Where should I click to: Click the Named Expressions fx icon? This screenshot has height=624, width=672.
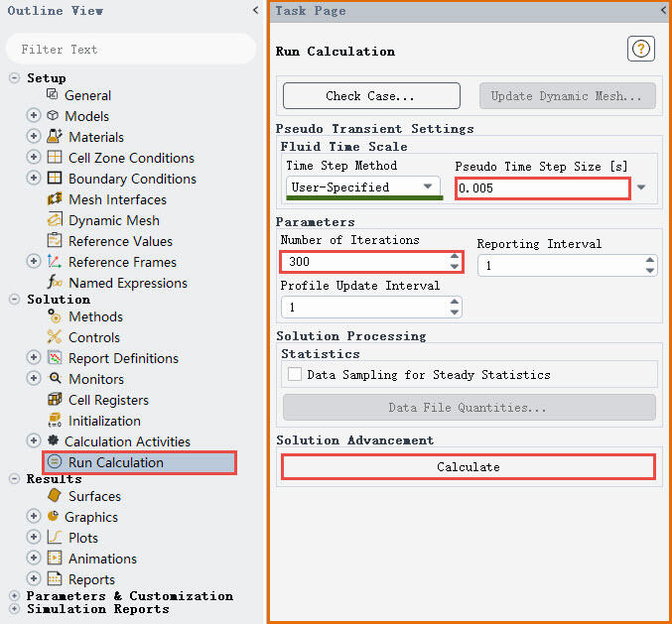coord(54,283)
